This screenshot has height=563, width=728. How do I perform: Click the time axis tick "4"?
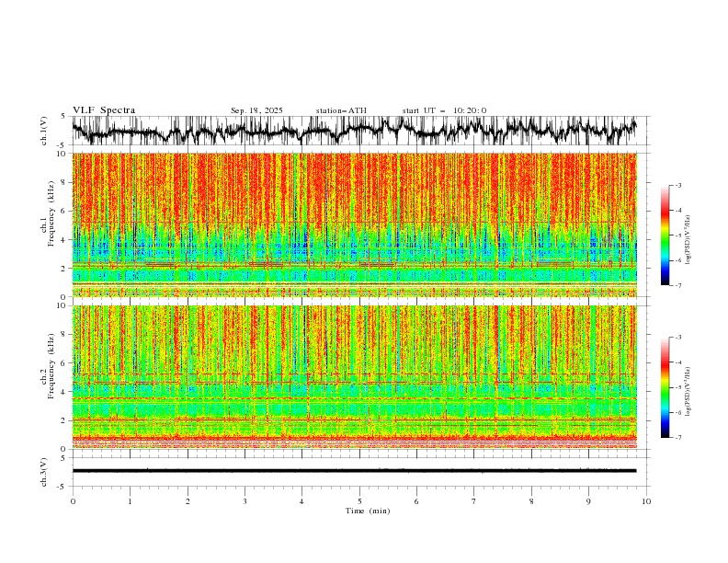pyautogui.click(x=301, y=501)
